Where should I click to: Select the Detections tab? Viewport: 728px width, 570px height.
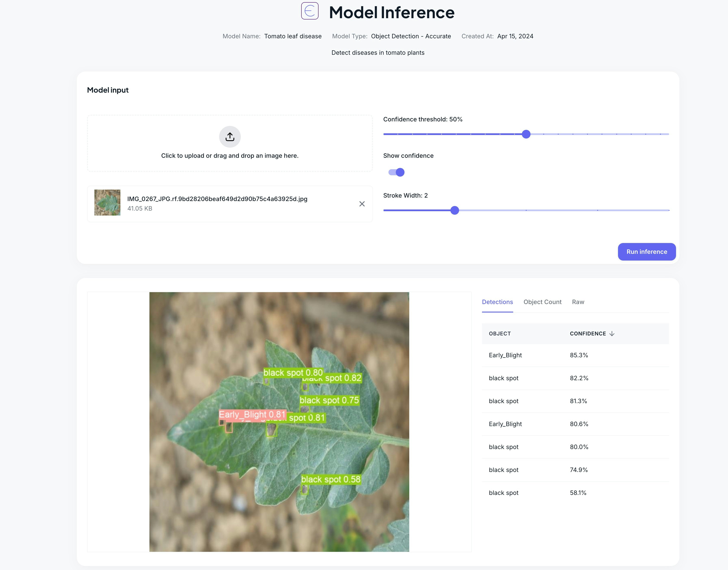coord(497,302)
